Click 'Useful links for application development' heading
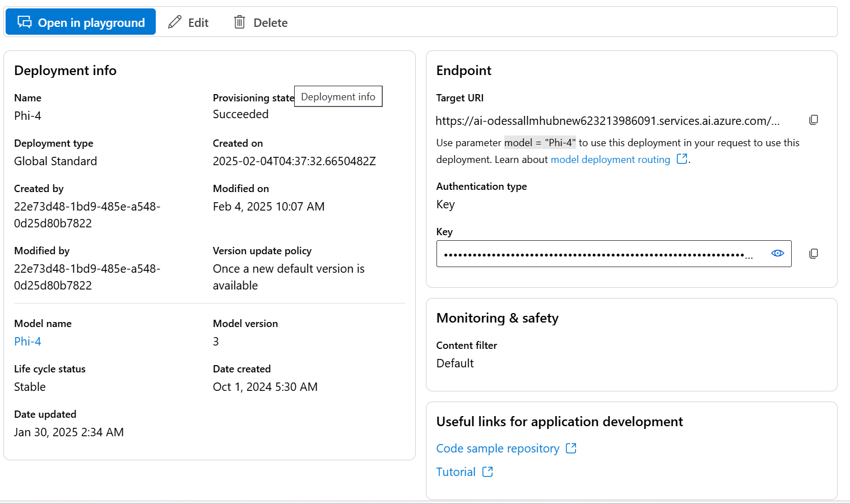The width and height of the screenshot is (850, 504). (x=560, y=422)
